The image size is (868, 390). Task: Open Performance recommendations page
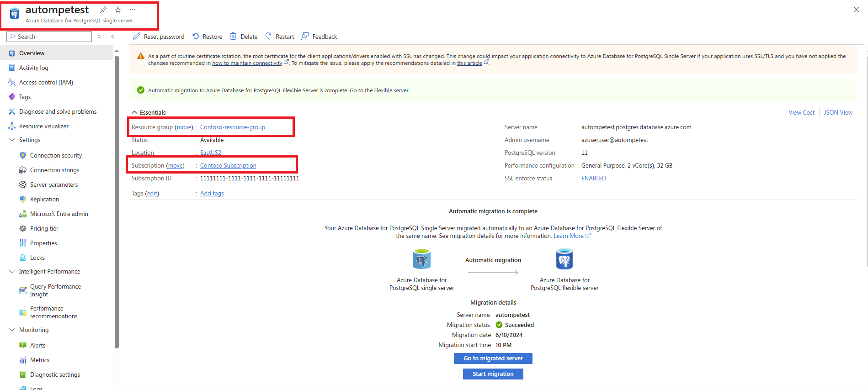coord(54,312)
